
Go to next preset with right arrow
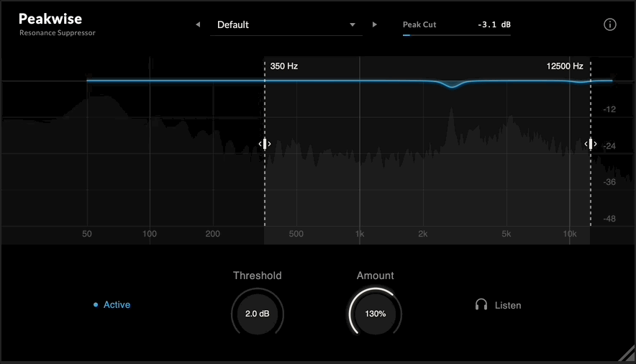(374, 24)
